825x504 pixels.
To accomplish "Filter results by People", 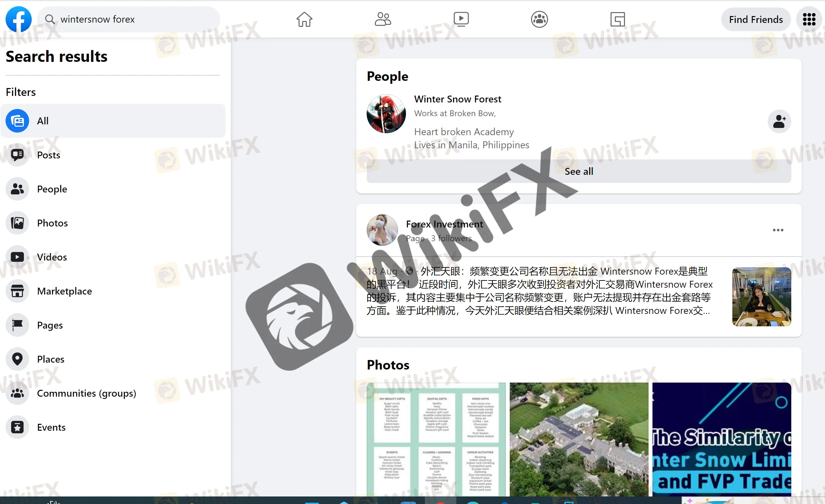I will [52, 189].
